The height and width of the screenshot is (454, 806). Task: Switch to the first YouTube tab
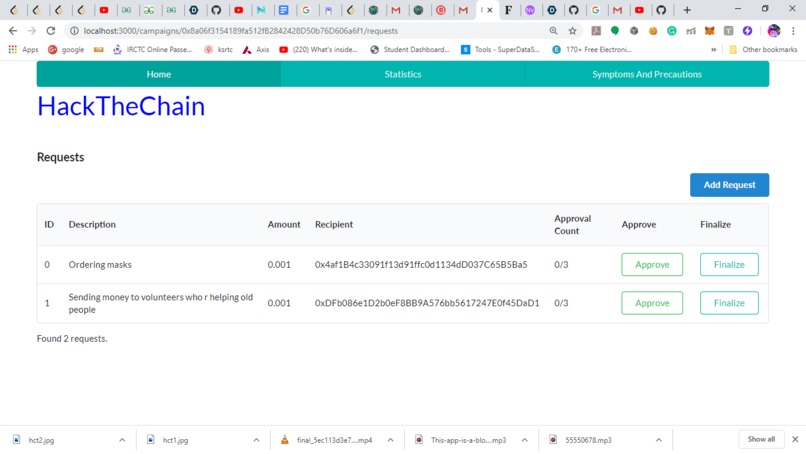click(x=104, y=10)
